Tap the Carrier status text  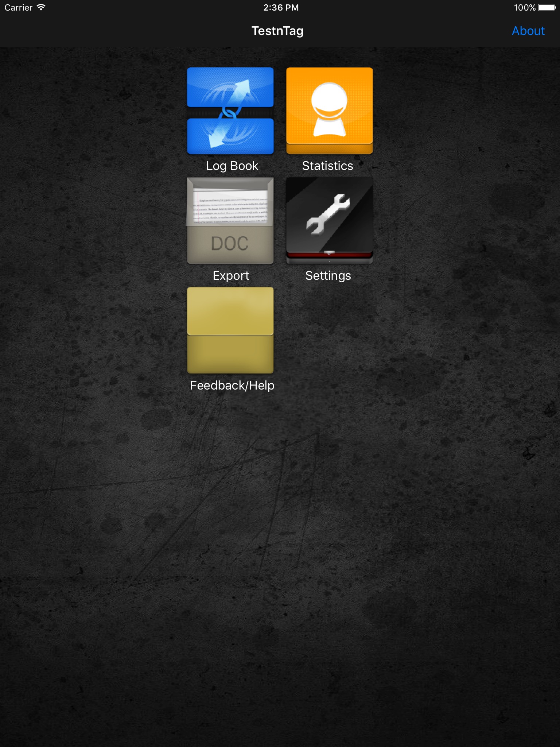(19, 8)
